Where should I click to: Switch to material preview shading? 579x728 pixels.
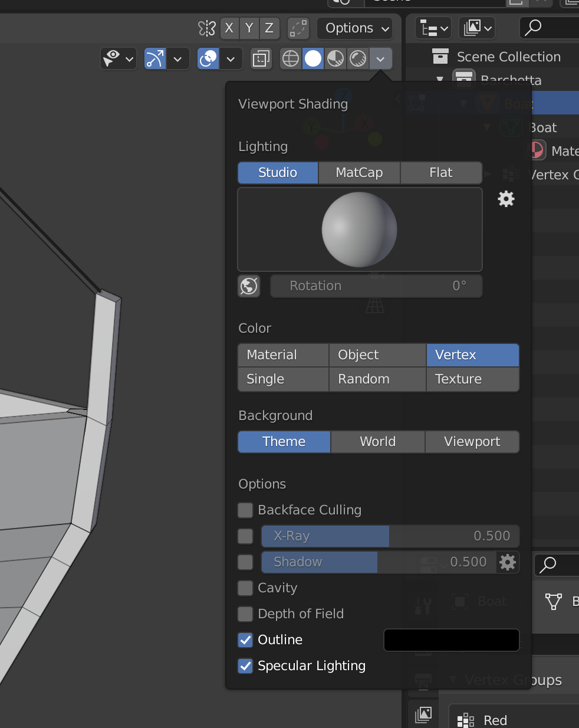pos(335,58)
